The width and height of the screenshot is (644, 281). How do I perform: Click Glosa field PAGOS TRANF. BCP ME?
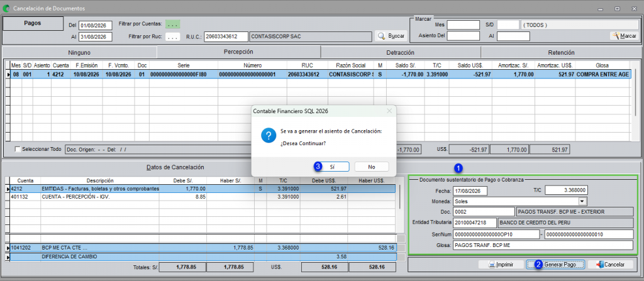(543, 245)
